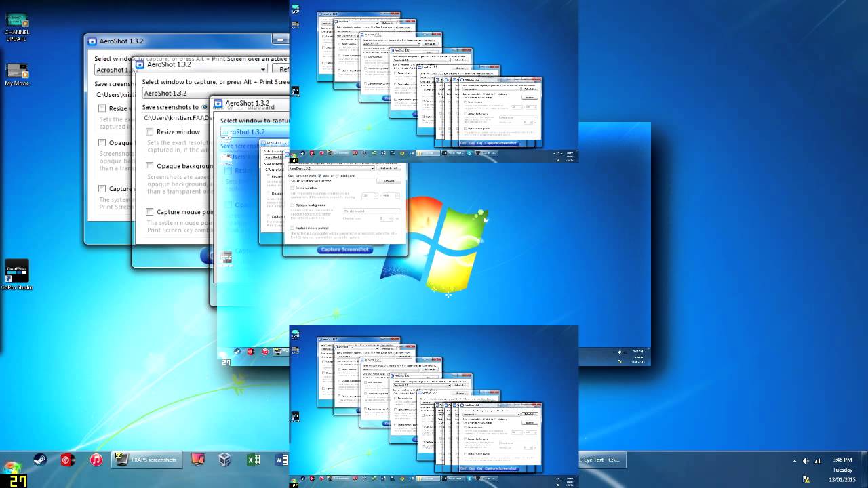This screenshot has width=868, height=488.
Task: Check 'Resize window' in second AeroShot window
Action: coord(150,131)
